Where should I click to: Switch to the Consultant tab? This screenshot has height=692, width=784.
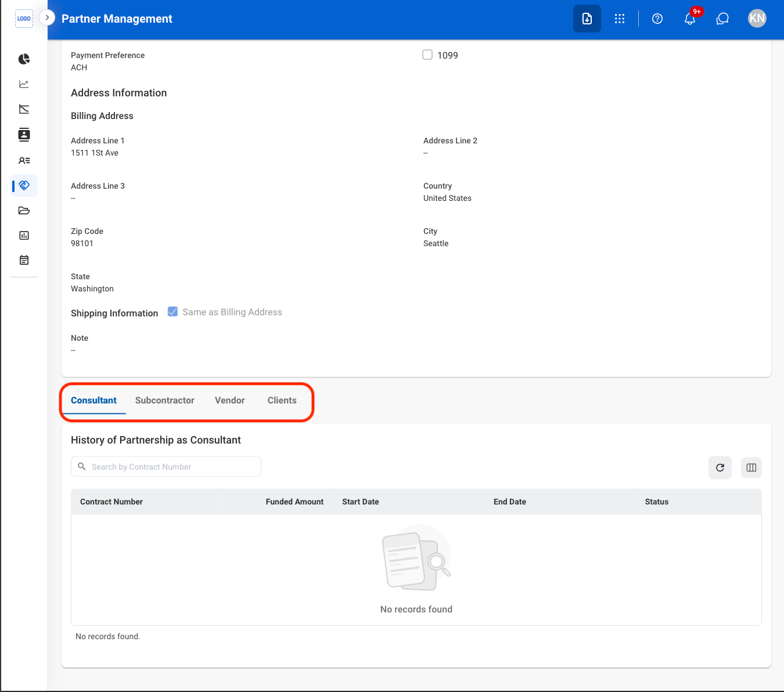pyautogui.click(x=93, y=401)
